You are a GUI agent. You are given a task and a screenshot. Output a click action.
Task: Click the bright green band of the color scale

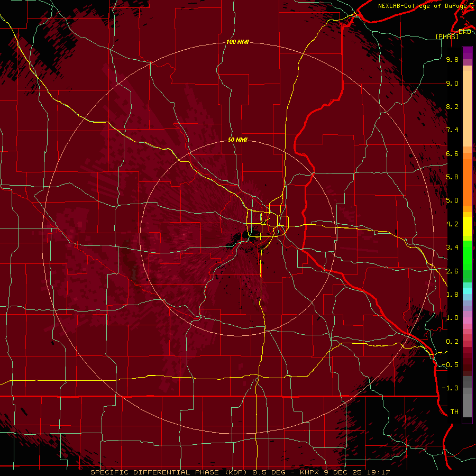point(467,255)
